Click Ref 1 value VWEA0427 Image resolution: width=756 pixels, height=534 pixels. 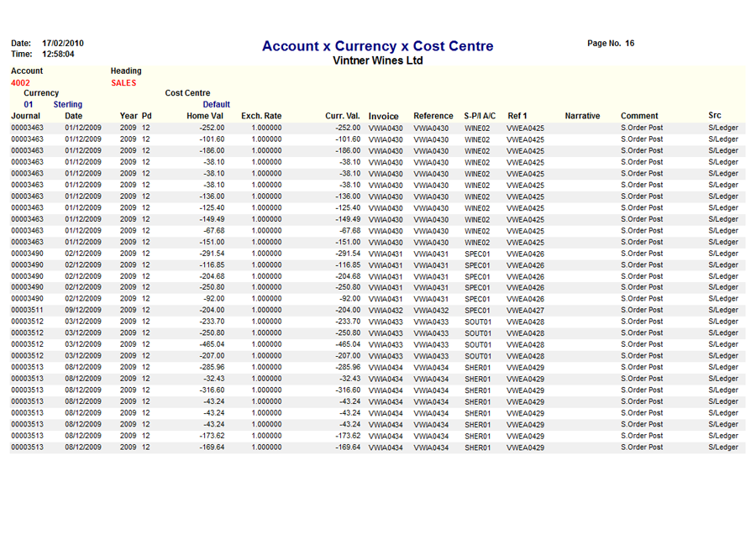click(525, 311)
